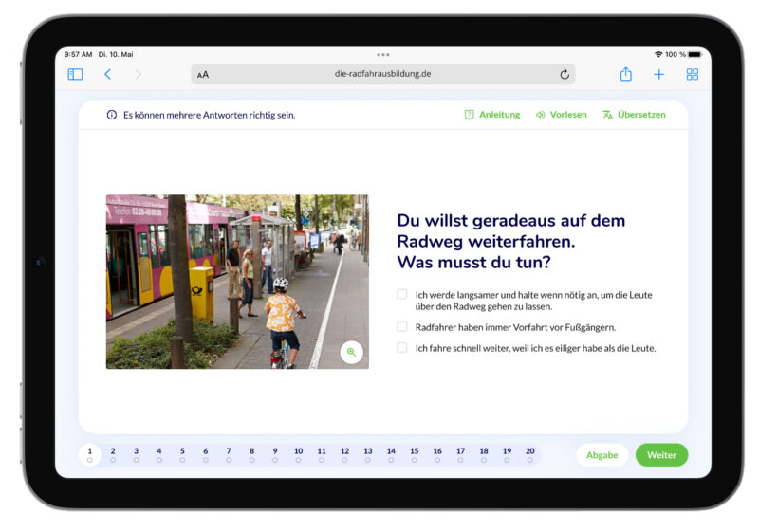Click the green Weiter button
Screen dimensions: 759x532
pos(661,455)
